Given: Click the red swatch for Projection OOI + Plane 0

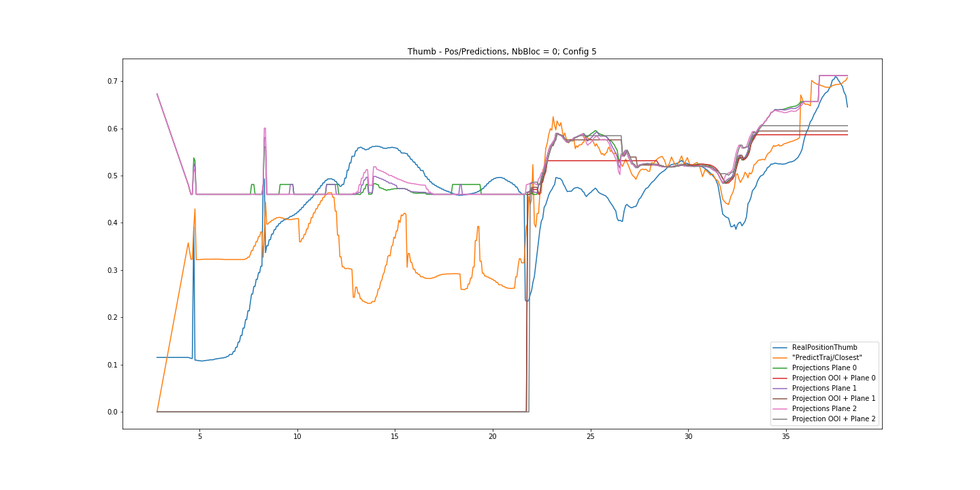Looking at the screenshot, I should [781, 378].
